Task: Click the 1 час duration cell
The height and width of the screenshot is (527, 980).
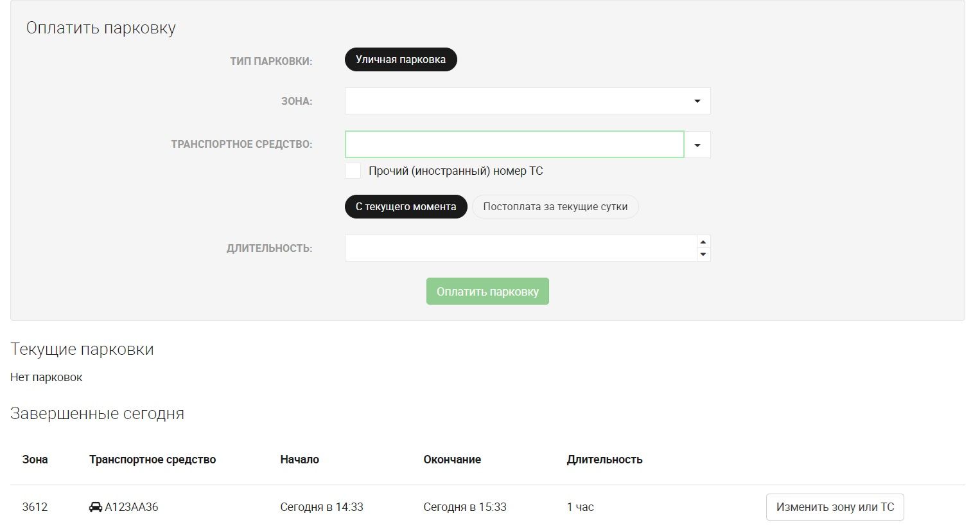Action: coord(581,507)
